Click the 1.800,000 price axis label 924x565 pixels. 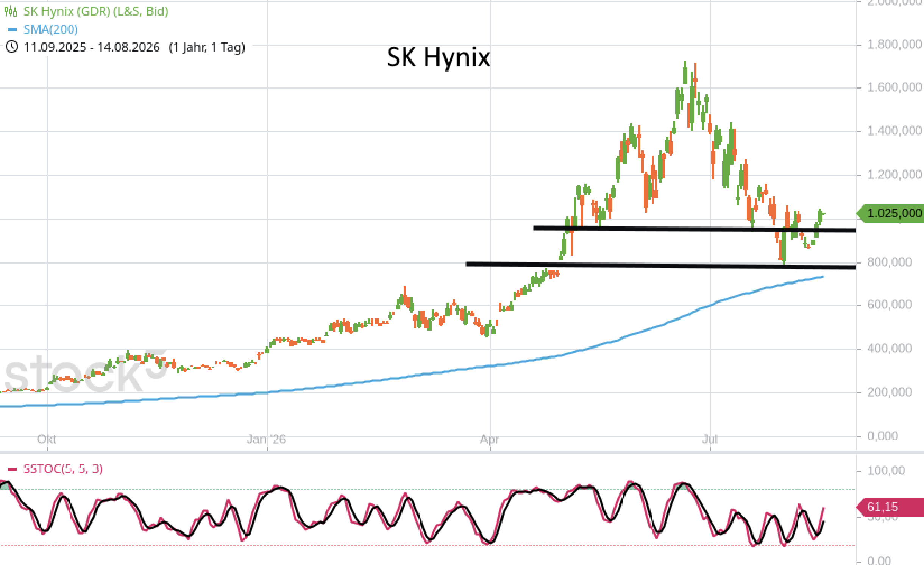click(x=894, y=45)
